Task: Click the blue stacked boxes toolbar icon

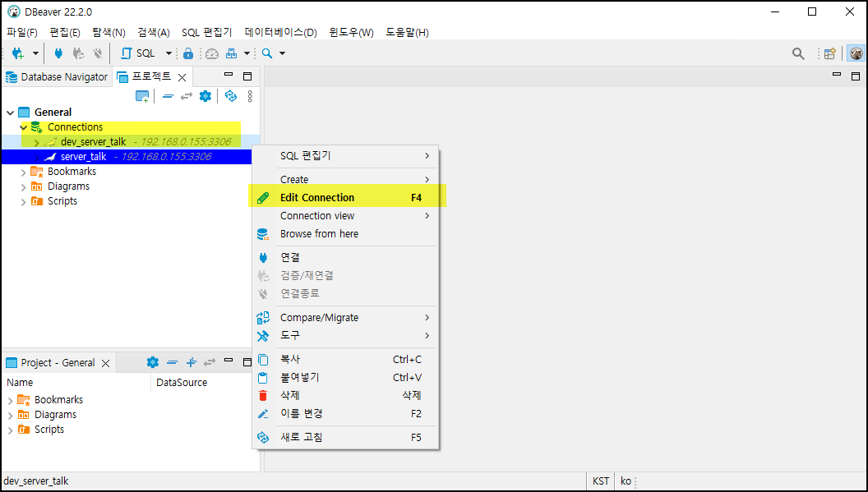Action: pyautogui.click(x=232, y=53)
